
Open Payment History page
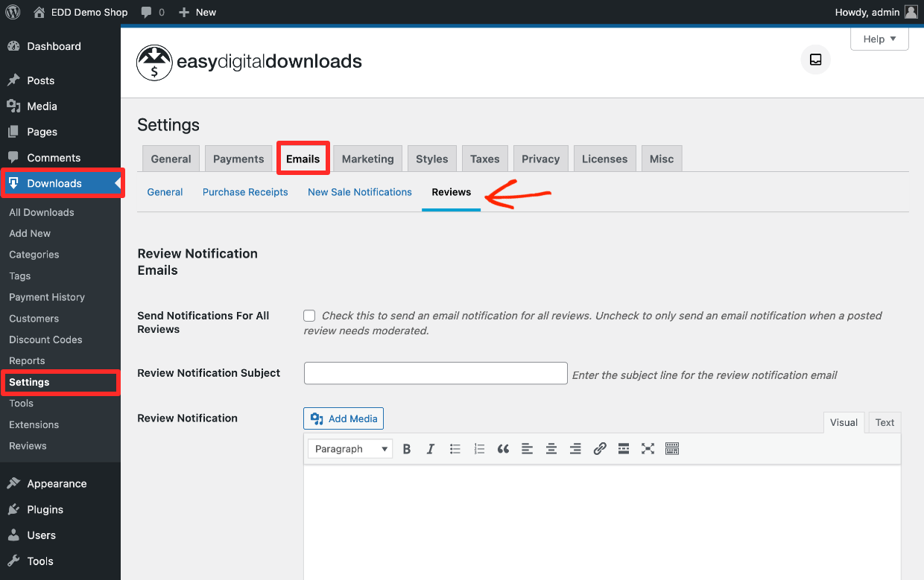click(x=47, y=297)
